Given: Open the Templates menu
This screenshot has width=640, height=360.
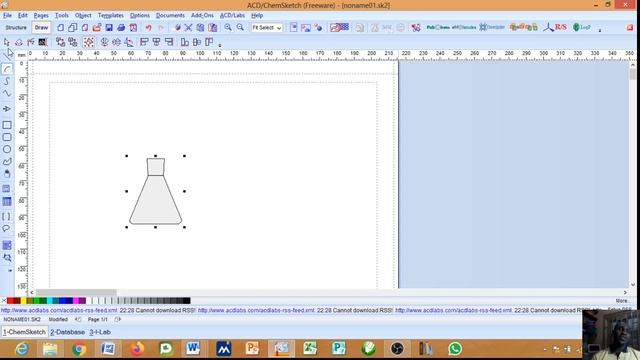Looking at the screenshot, I should tap(111, 16).
